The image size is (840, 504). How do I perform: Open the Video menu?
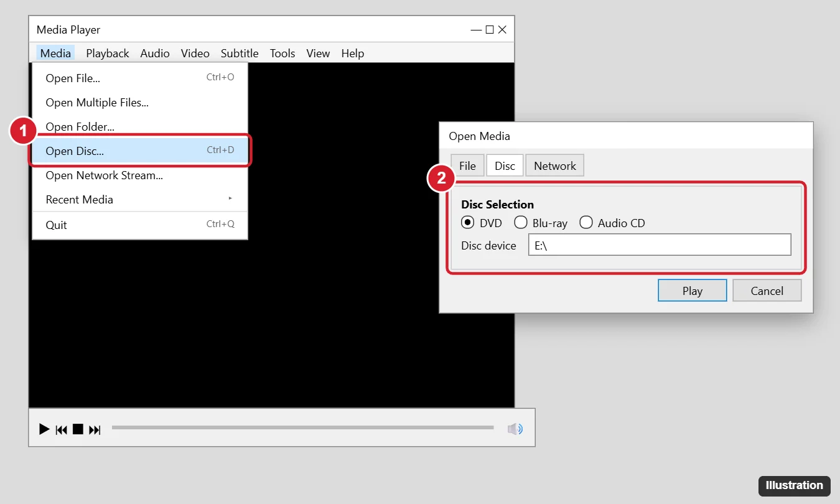195,53
